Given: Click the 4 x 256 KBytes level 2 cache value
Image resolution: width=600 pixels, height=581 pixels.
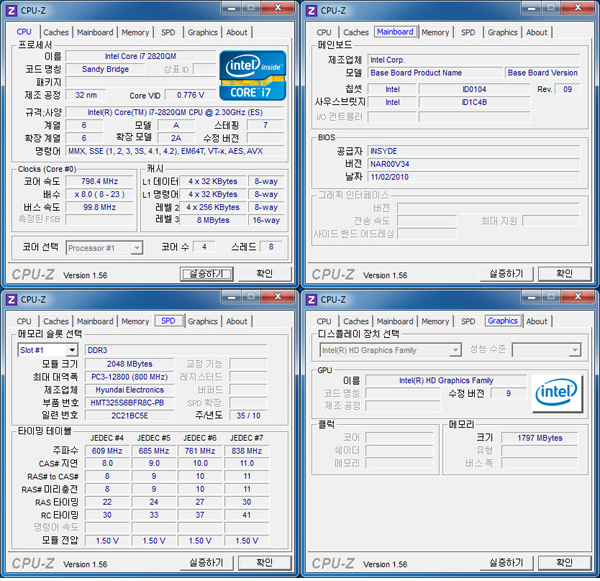Looking at the screenshot, I should point(213,207).
